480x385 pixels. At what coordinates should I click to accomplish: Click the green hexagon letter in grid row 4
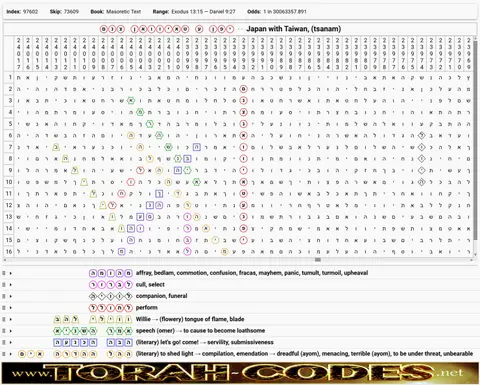pos(140,112)
